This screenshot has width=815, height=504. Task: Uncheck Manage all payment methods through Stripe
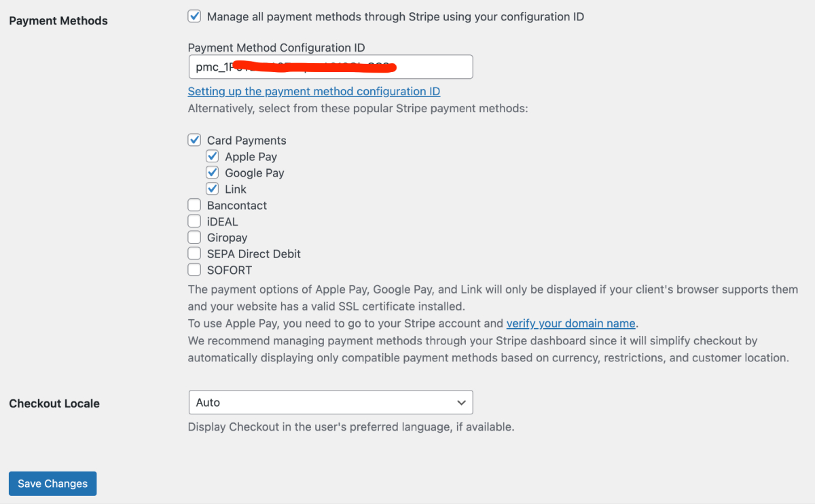click(195, 16)
